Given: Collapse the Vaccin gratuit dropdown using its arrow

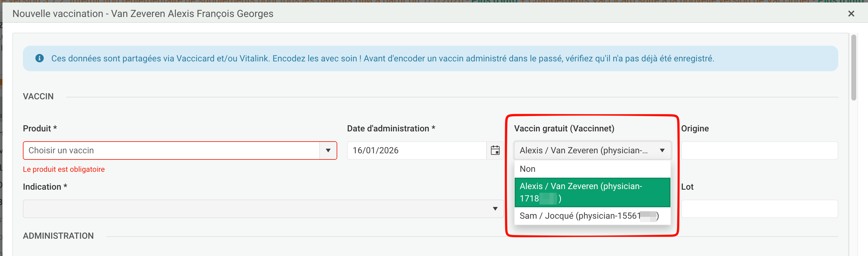Looking at the screenshot, I should coord(662,151).
